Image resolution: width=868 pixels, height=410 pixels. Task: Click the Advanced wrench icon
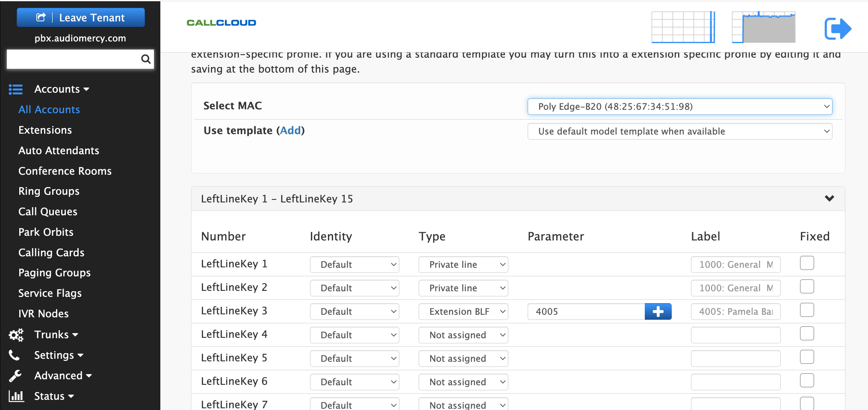tap(15, 376)
